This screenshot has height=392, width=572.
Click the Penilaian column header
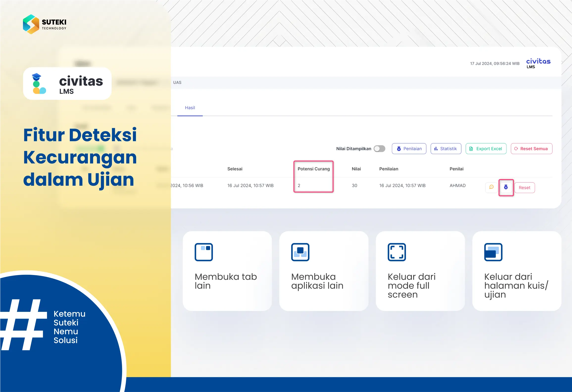tap(389, 169)
